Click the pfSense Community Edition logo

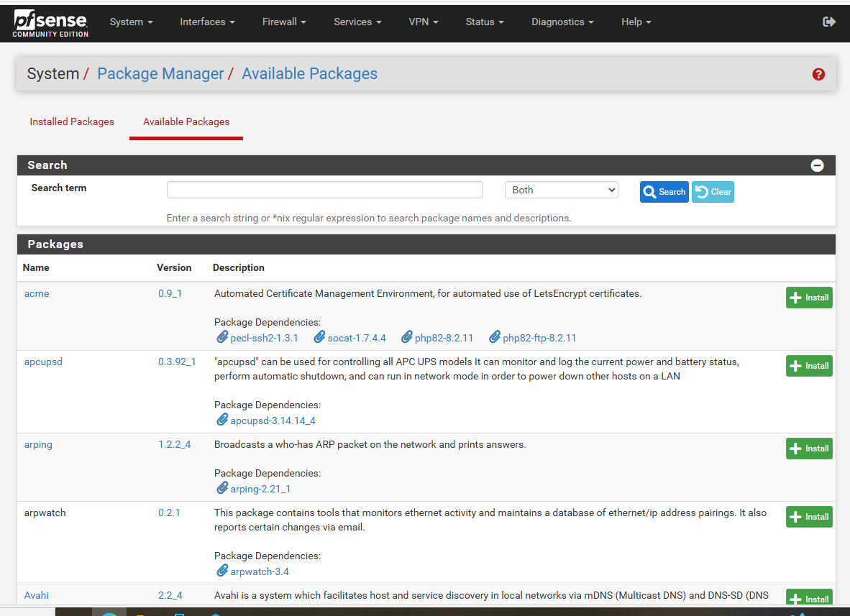(x=50, y=23)
